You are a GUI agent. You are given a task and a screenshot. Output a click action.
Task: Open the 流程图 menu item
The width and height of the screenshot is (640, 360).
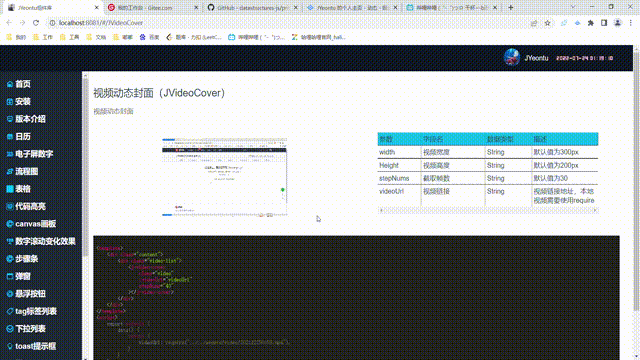[x=27, y=171]
